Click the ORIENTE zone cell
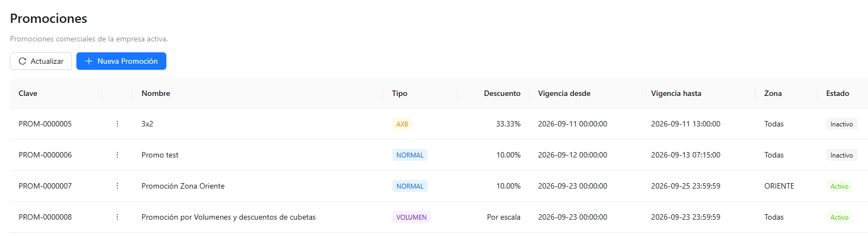868x236 pixels. click(779, 186)
